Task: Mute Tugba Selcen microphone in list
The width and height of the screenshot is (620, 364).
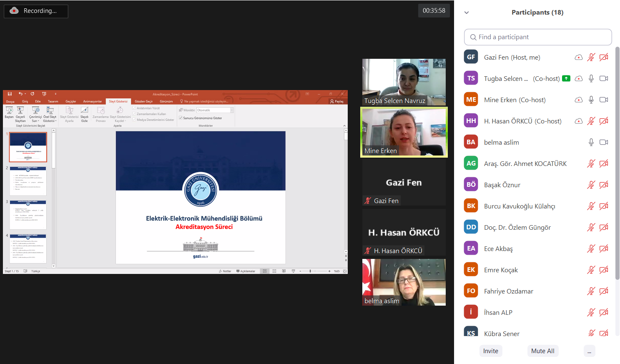Action: point(591,78)
